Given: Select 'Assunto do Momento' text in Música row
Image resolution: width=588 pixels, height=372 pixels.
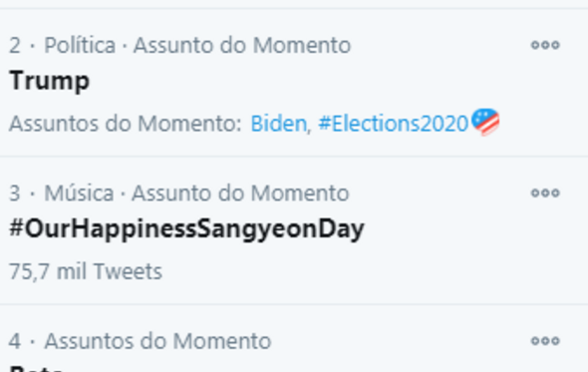Looking at the screenshot, I should 240,193.
